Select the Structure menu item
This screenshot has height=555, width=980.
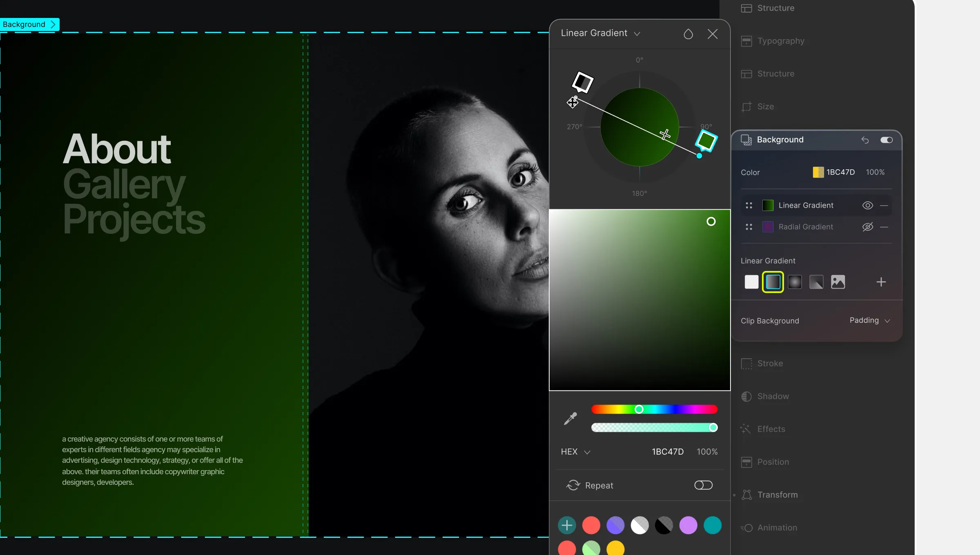pos(775,8)
